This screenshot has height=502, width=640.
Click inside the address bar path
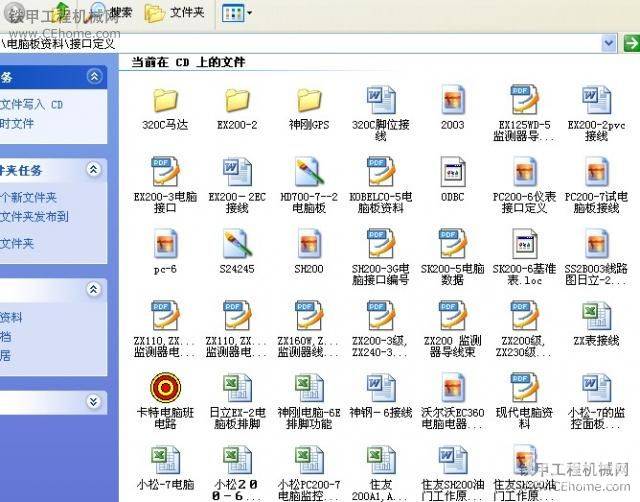click(300, 43)
